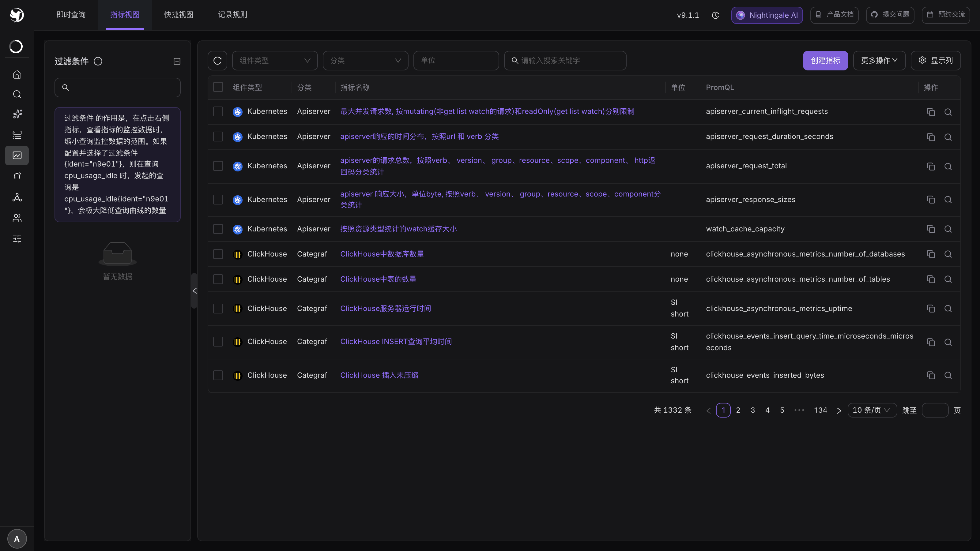Image resolution: width=980 pixels, height=551 pixels.
Task: Switch to the 记录规则 tab
Action: click(232, 15)
